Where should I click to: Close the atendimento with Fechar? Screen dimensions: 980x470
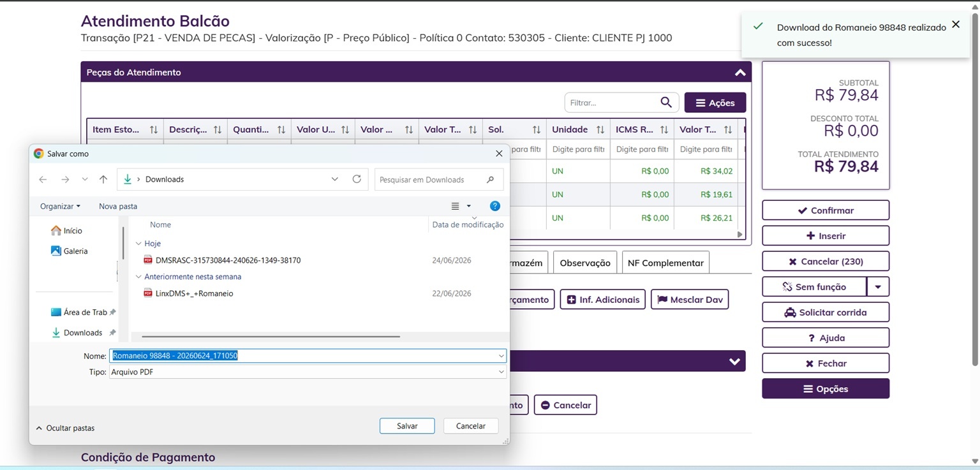click(826, 364)
